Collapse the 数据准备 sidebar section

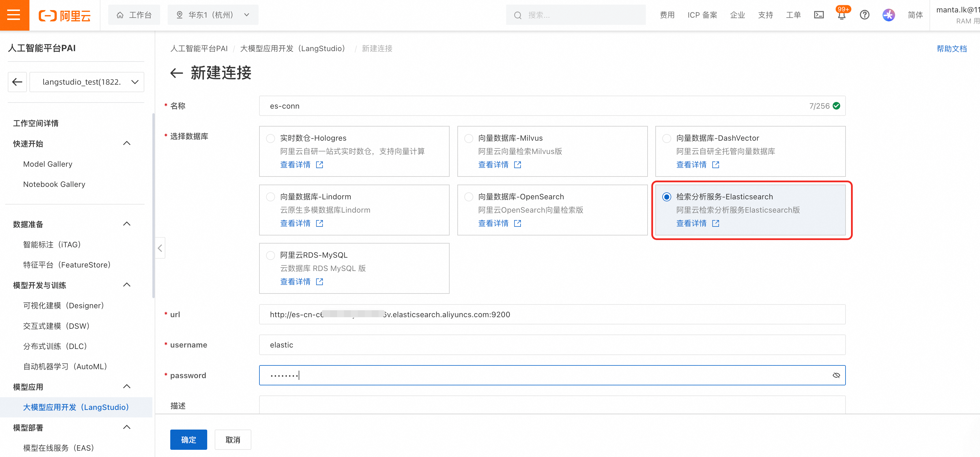click(x=127, y=224)
